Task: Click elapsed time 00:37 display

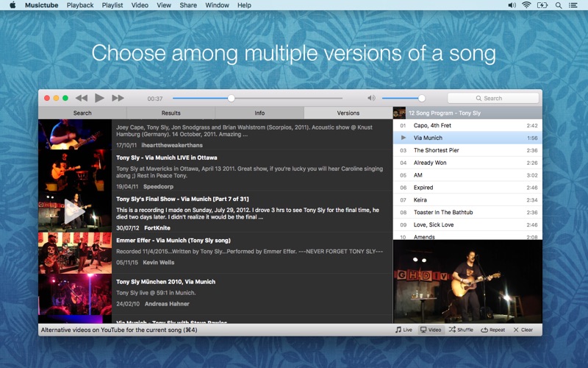Action: pyautogui.click(x=155, y=99)
